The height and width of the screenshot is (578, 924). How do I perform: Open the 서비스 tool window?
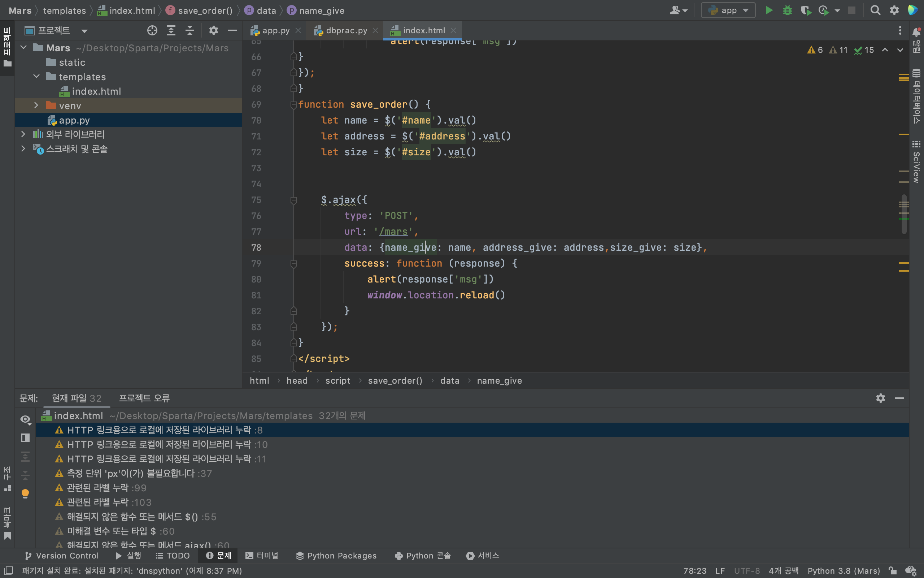click(x=483, y=556)
